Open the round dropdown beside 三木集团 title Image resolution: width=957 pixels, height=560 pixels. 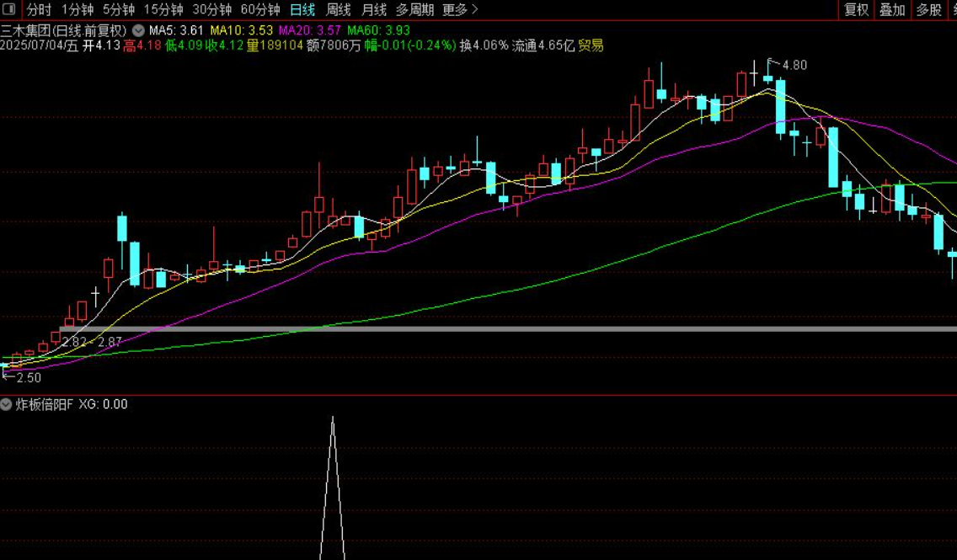(138, 31)
